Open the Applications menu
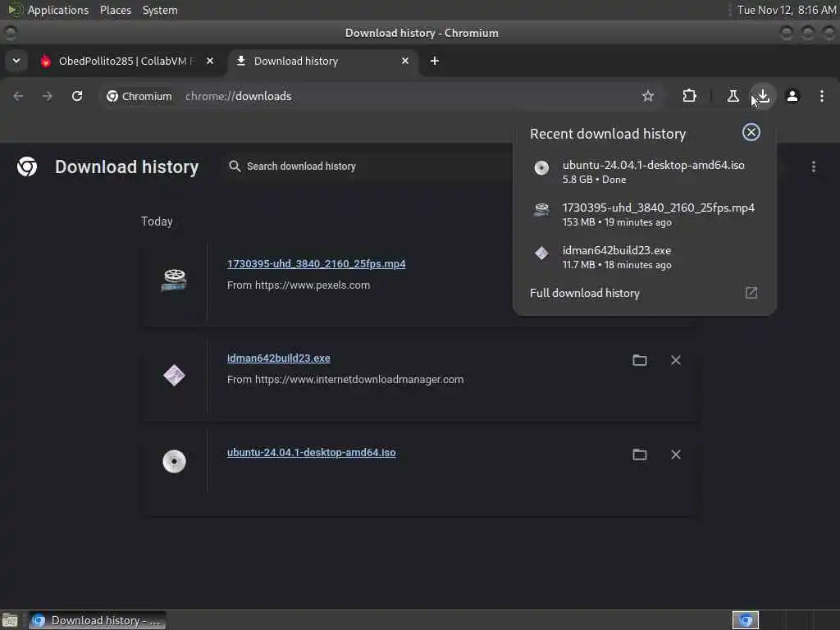The height and width of the screenshot is (630, 840). point(58,10)
